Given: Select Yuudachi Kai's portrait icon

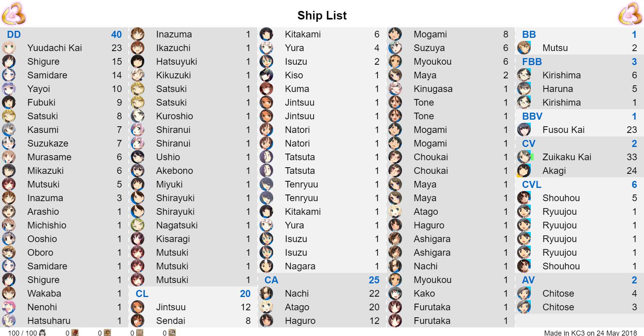Looking at the screenshot, I should [9, 48].
